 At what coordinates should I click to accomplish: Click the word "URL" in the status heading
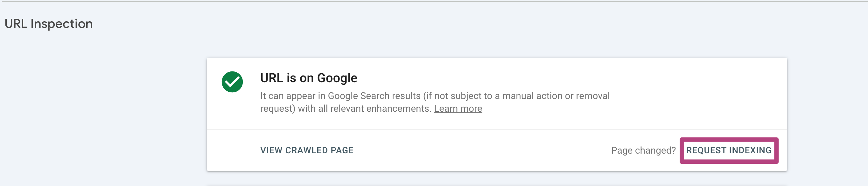(272, 78)
